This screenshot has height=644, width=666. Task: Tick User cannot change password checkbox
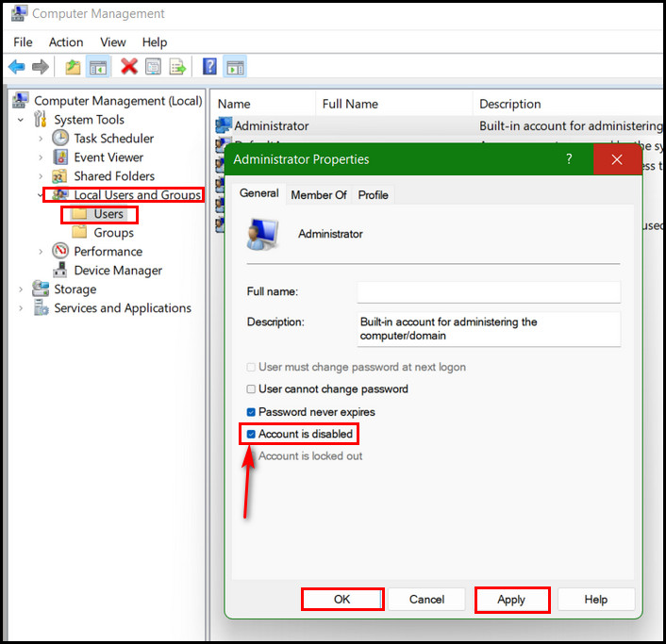[x=251, y=388]
